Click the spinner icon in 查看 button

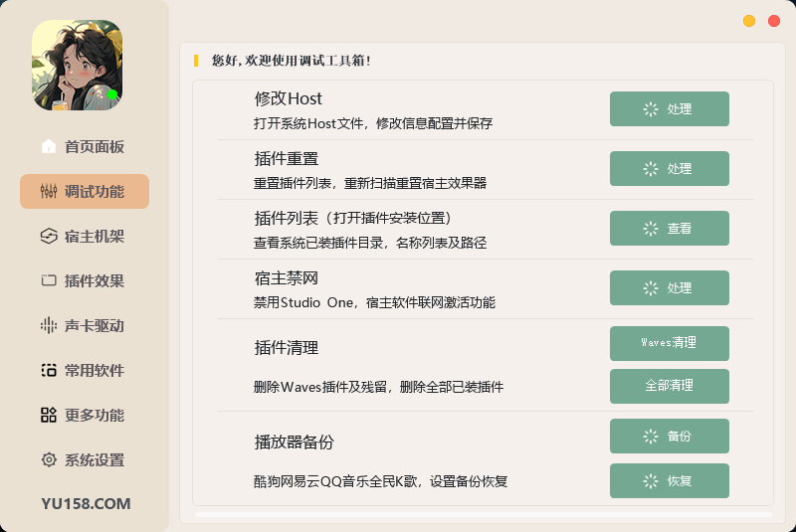(x=651, y=229)
